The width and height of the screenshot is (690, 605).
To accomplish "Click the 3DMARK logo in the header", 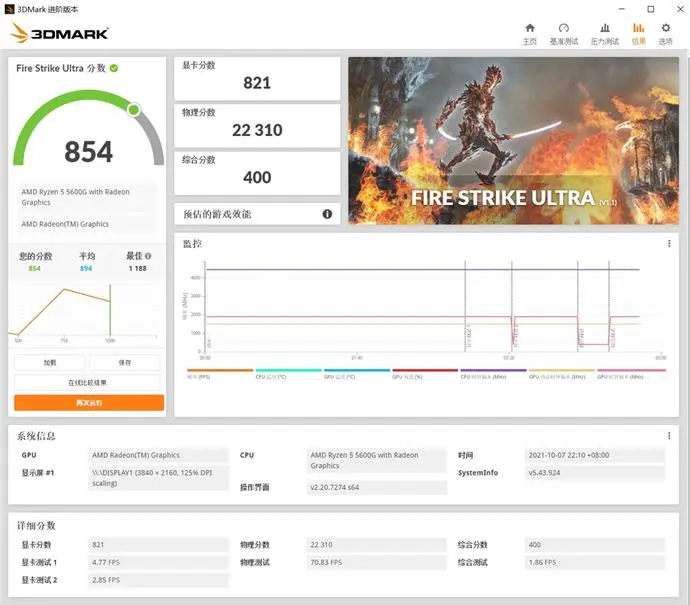I will click(59, 33).
